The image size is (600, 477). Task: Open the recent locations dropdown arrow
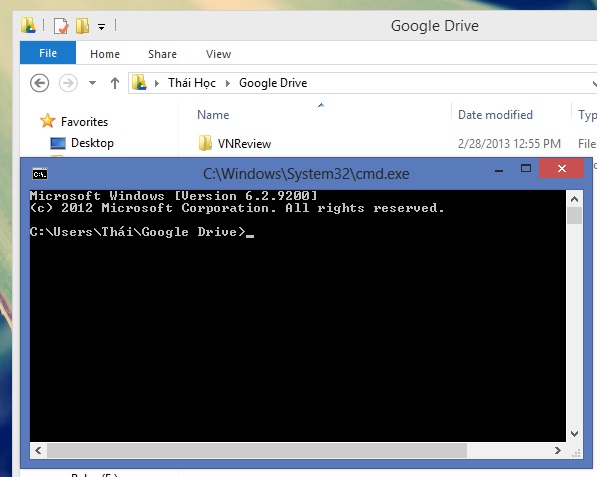click(x=92, y=83)
